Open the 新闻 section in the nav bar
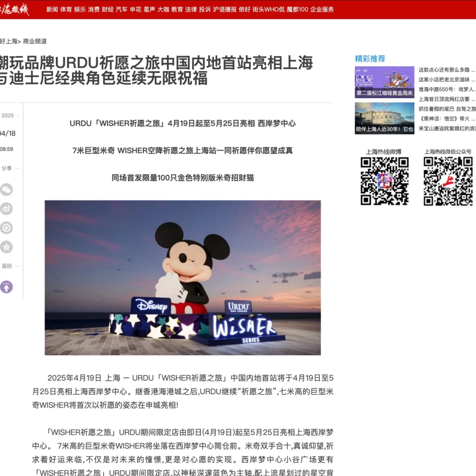The image size is (476, 476). [x=52, y=9]
